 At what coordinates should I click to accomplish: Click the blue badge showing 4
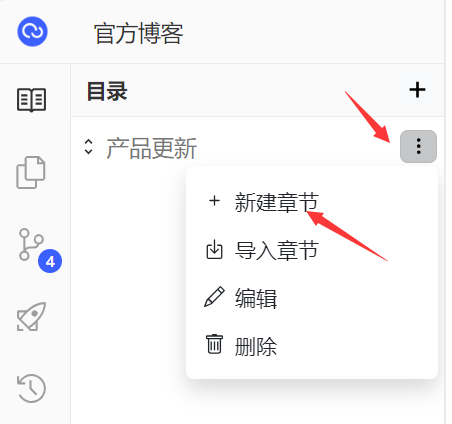pyautogui.click(x=50, y=261)
